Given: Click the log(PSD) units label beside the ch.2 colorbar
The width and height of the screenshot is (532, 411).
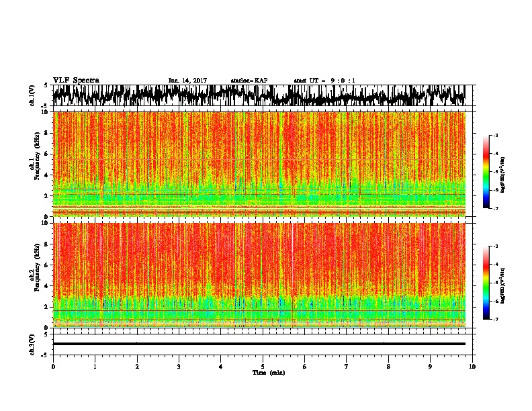Looking at the screenshot, I should click(503, 285).
